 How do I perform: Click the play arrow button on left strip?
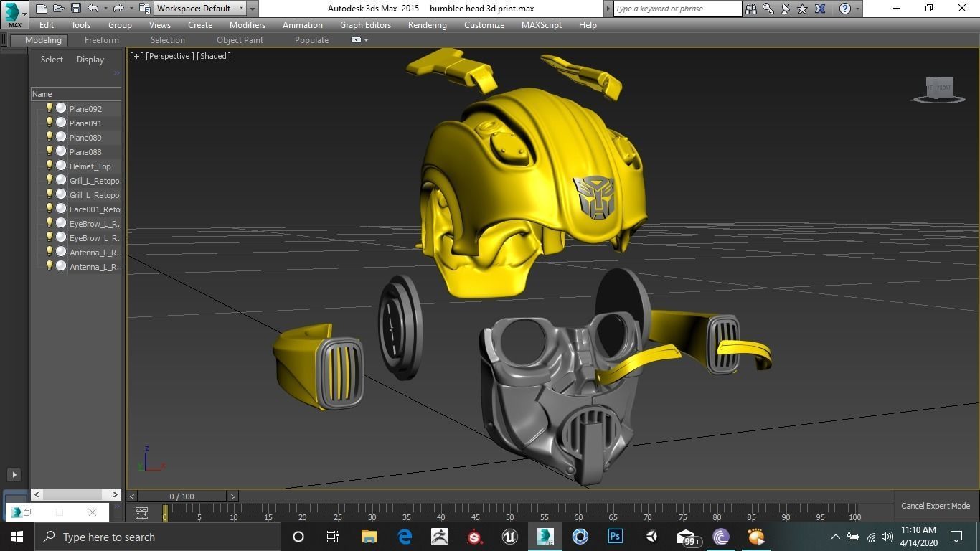pos(14,474)
